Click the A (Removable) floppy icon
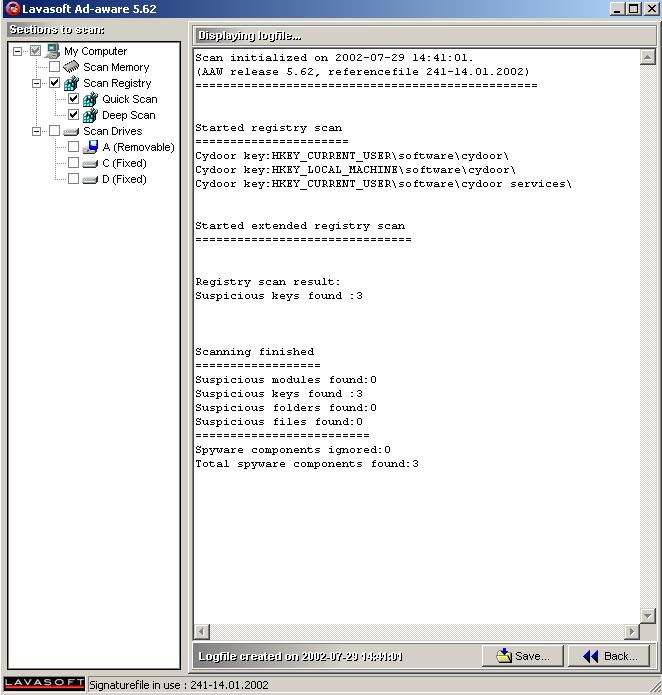662x695 pixels. point(90,147)
